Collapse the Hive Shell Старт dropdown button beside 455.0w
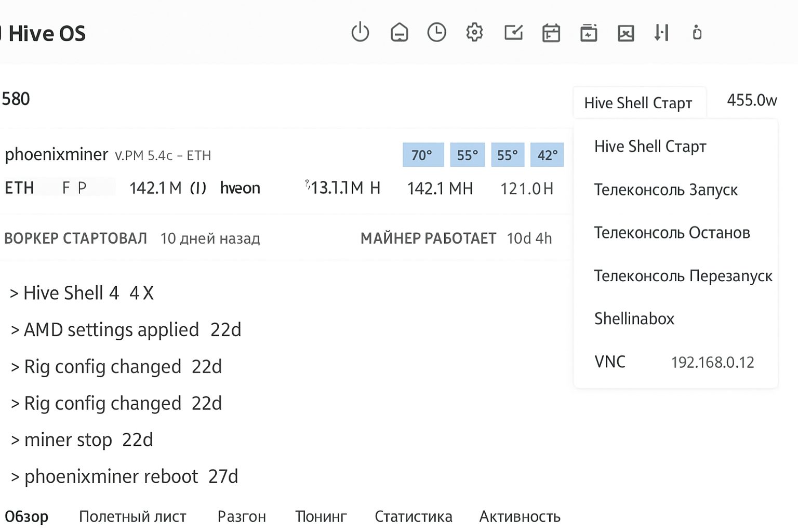This screenshot has height=532, width=798. pyautogui.click(x=639, y=103)
